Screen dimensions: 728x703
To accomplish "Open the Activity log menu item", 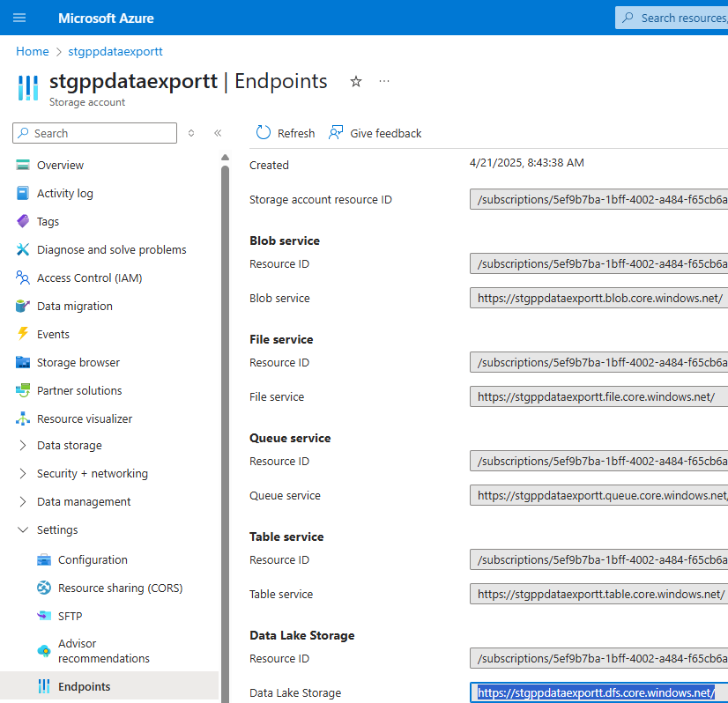I will (64, 193).
